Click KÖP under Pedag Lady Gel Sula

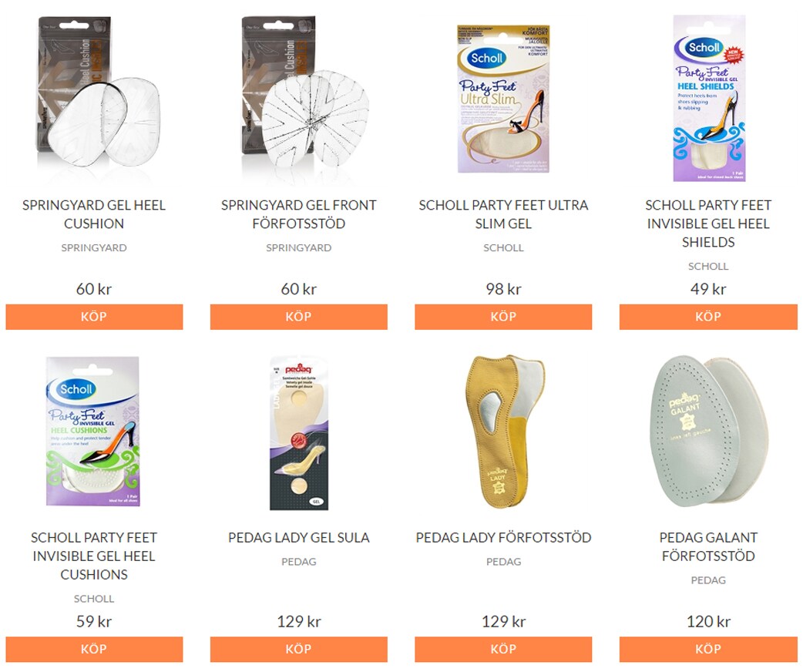click(298, 649)
